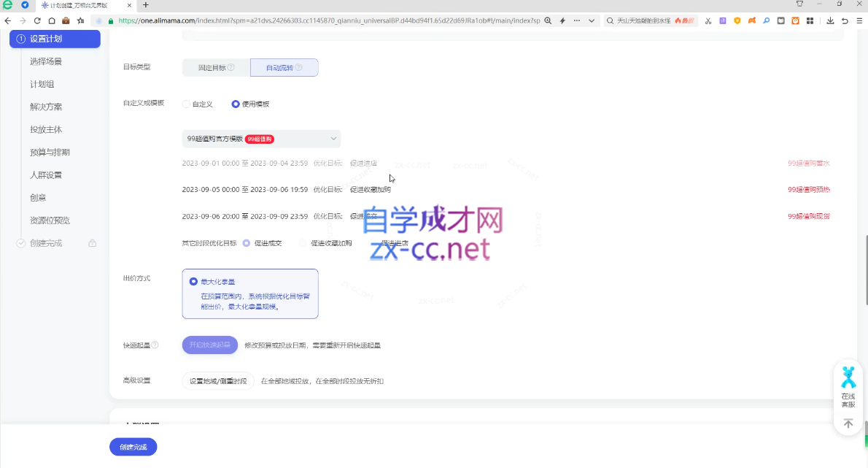This screenshot has width=868, height=468.
Task: Click the game controller extension icon
Action: [752, 20]
